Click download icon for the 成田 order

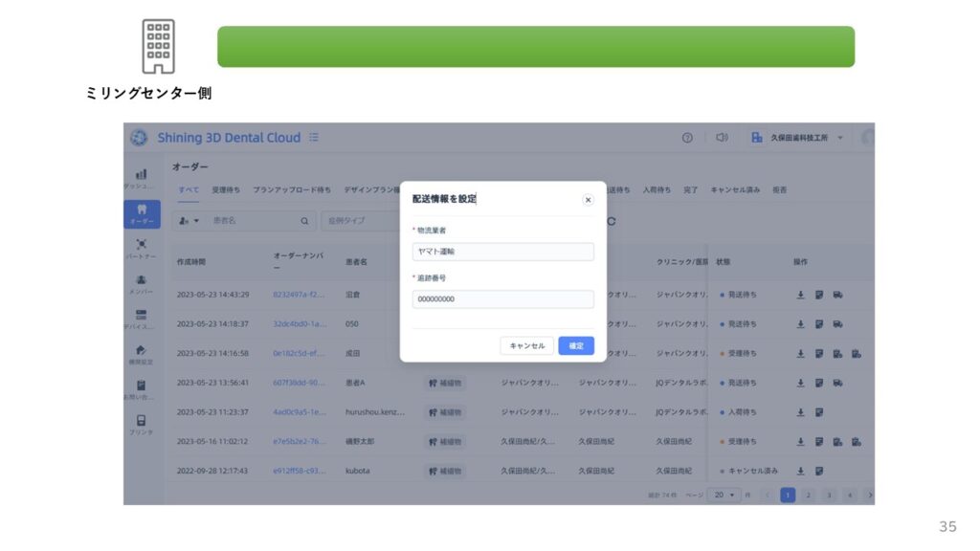[x=800, y=353]
